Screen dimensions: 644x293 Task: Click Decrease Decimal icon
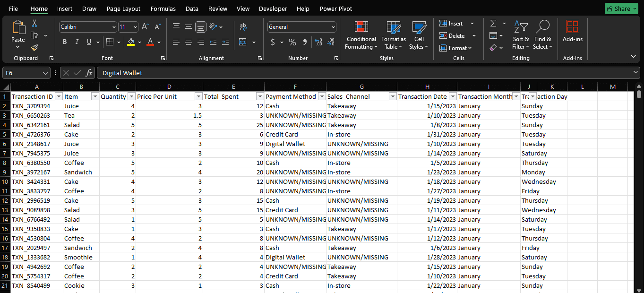click(331, 42)
